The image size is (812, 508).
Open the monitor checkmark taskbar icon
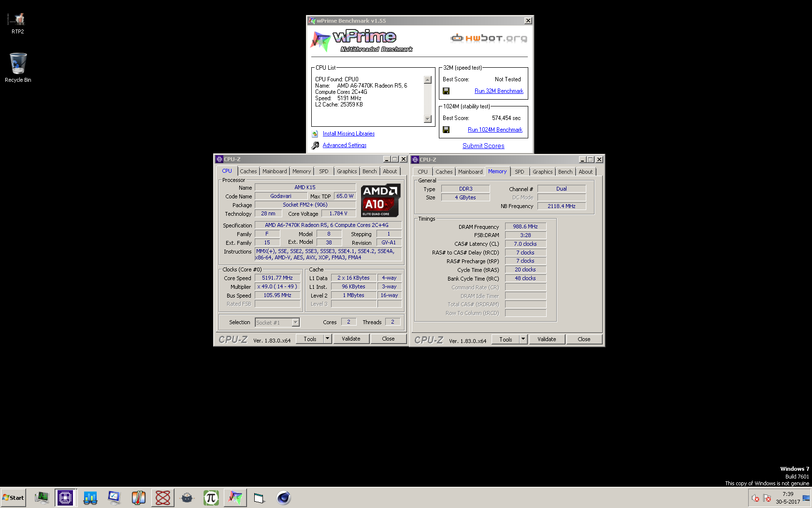tap(115, 497)
